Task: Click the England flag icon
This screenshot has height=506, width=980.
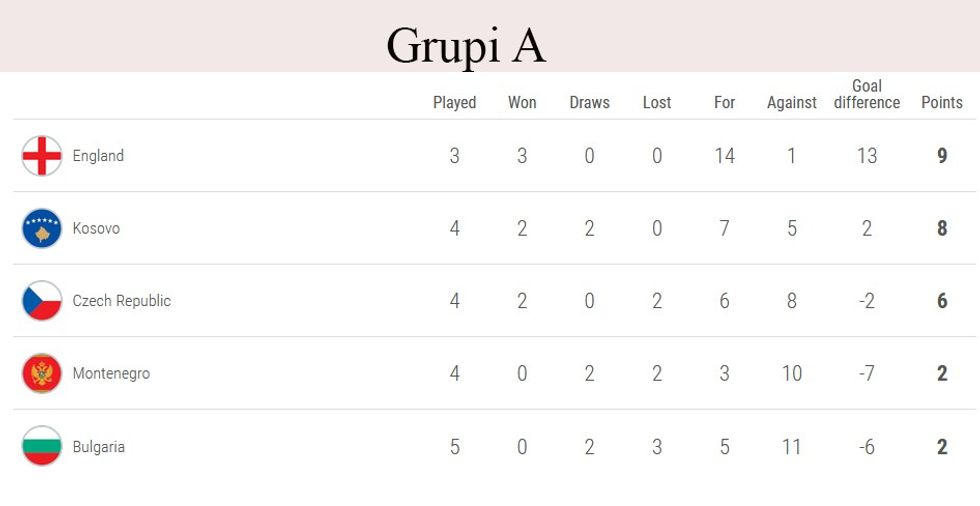Action: 42,156
